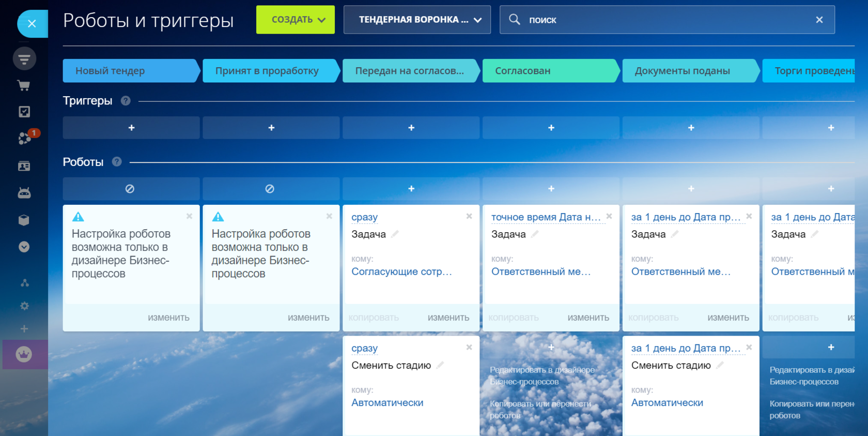
Task: Select the Передан на согласов… stage
Action: tap(411, 71)
